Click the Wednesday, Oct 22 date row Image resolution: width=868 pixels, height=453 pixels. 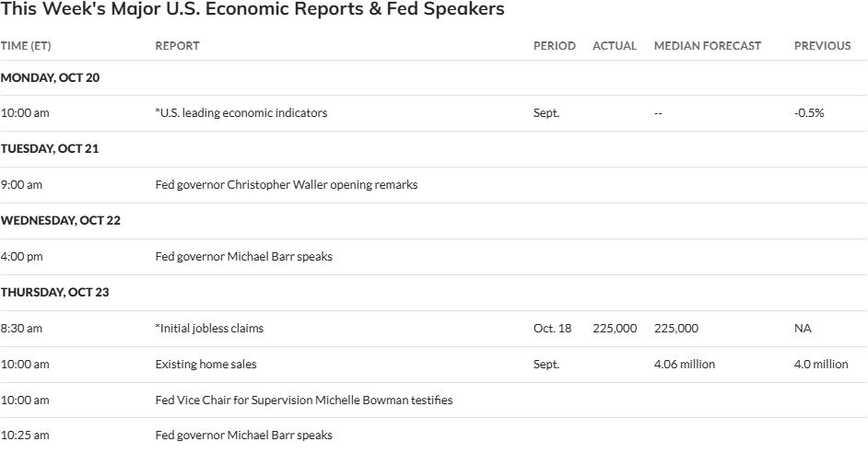pyautogui.click(x=60, y=221)
